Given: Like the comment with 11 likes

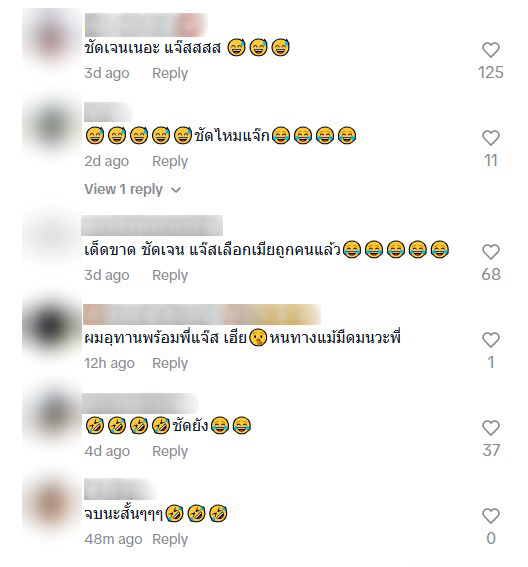Looking at the screenshot, I should [x=491, y=138].
